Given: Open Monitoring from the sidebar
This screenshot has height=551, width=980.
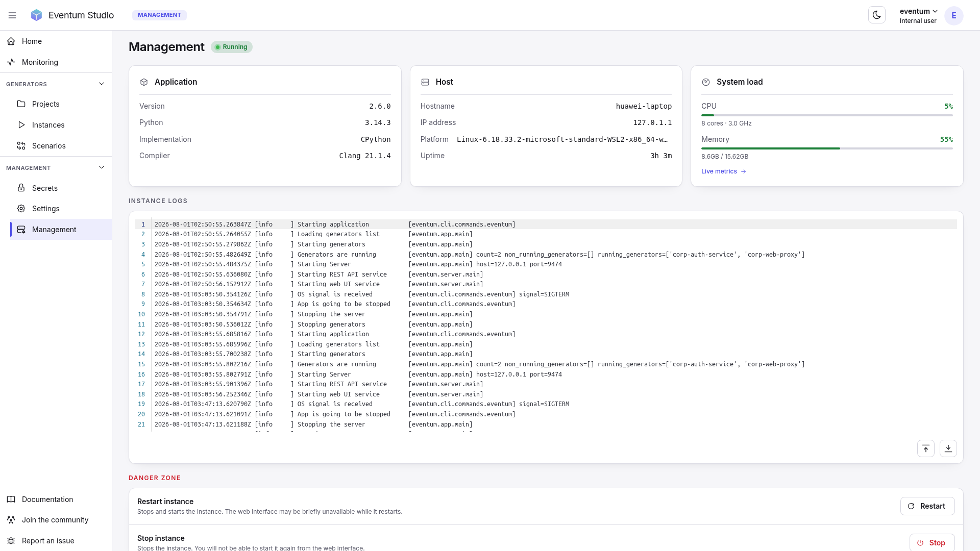Looking at the screenshot, I should 56,62.
